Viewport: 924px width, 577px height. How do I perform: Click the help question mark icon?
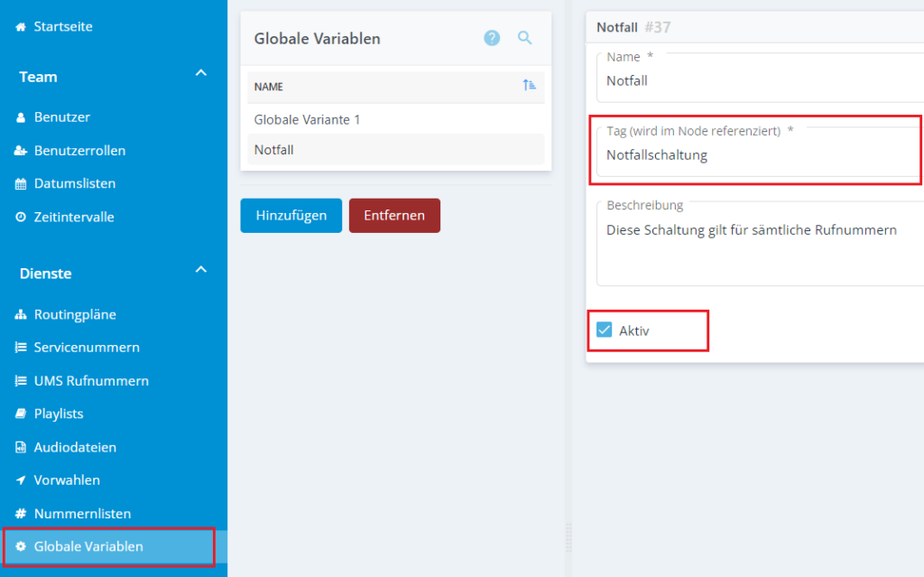[492, 38]
